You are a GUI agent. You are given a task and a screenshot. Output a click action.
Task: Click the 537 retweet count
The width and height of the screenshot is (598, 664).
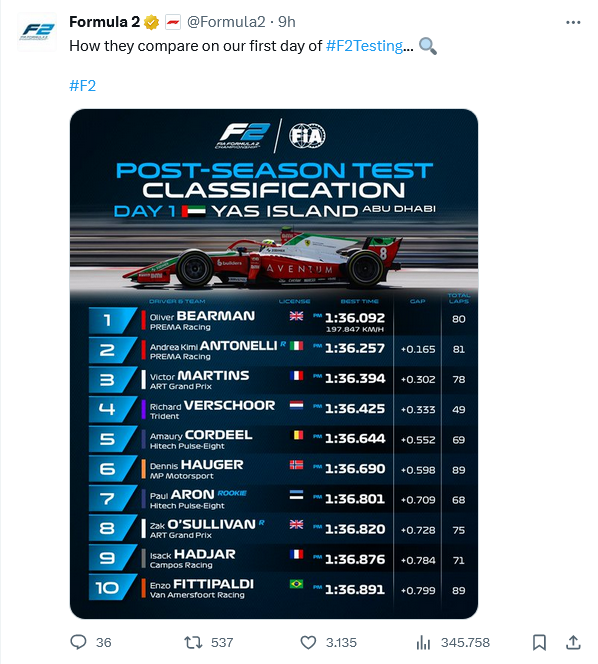pos(222,642)
